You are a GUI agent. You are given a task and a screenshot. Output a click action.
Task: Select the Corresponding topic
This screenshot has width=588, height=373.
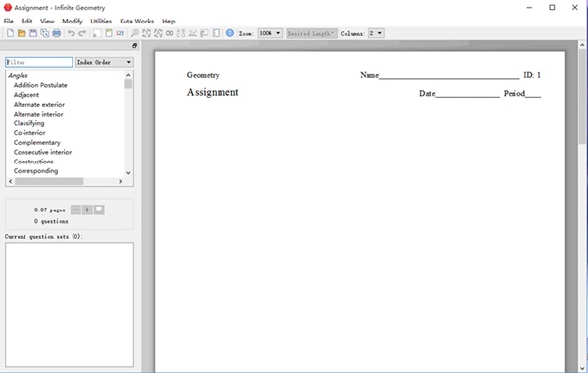35,171
